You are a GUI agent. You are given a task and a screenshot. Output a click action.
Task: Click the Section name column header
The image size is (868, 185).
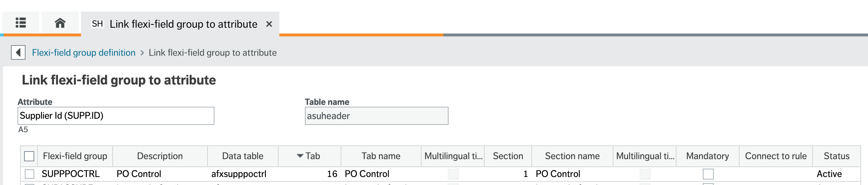click(572, 156)
